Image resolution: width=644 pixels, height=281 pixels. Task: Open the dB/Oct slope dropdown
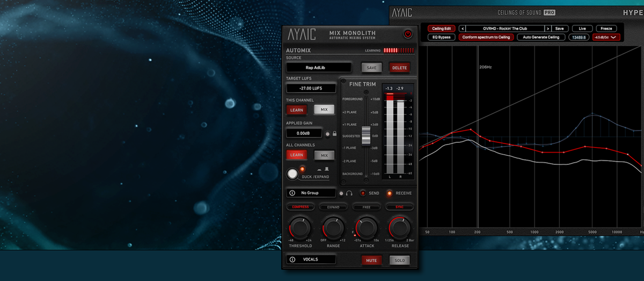coord(606,37)
